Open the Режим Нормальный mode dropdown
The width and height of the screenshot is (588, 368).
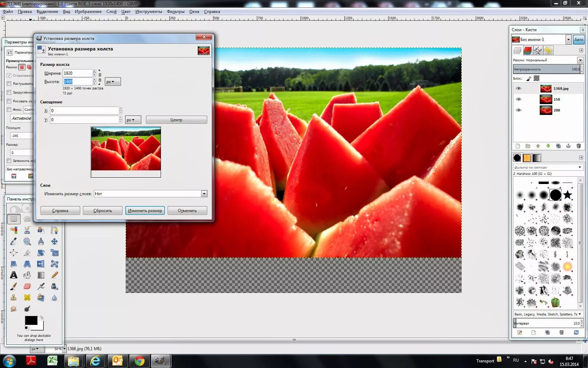[x=581, y=60]
